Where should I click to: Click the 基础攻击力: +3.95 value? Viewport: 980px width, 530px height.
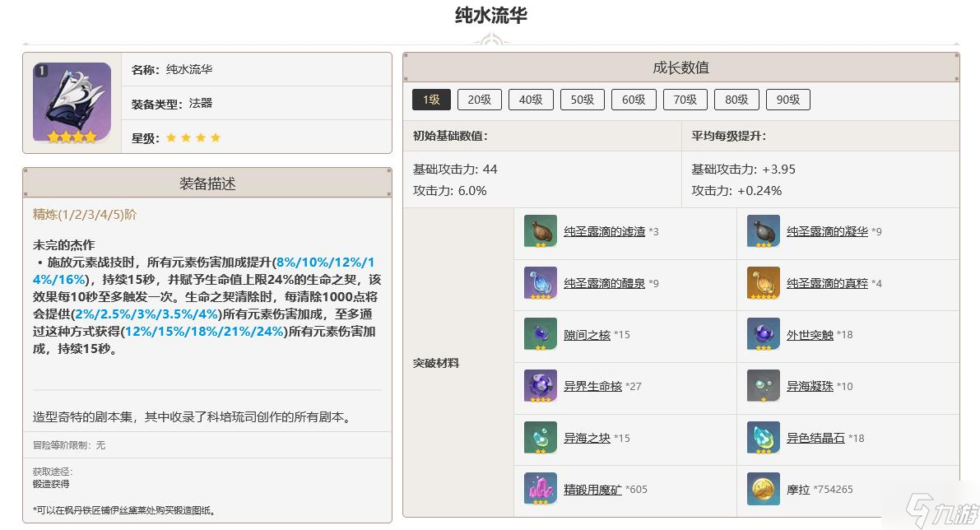(743, 170)
